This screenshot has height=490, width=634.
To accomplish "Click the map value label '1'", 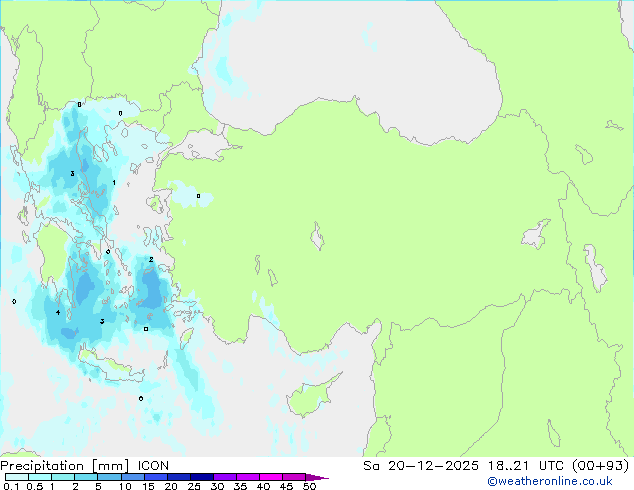I will 114,183.
